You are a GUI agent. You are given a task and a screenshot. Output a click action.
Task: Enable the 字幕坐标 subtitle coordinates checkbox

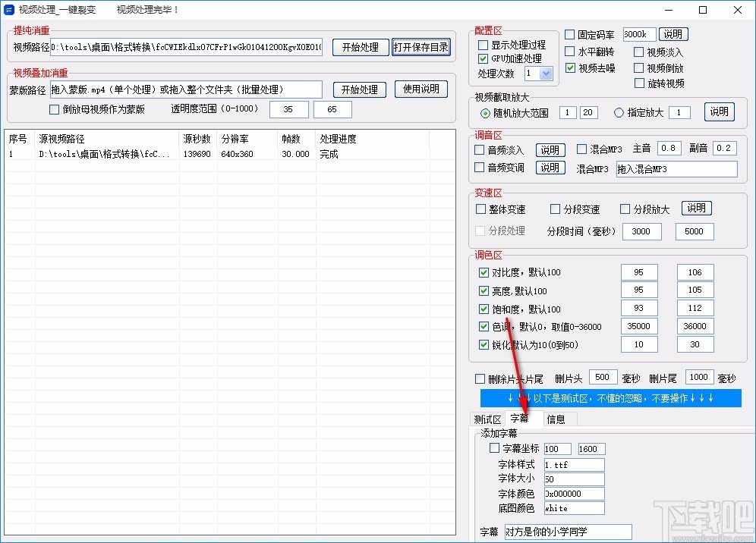(494, 448)
